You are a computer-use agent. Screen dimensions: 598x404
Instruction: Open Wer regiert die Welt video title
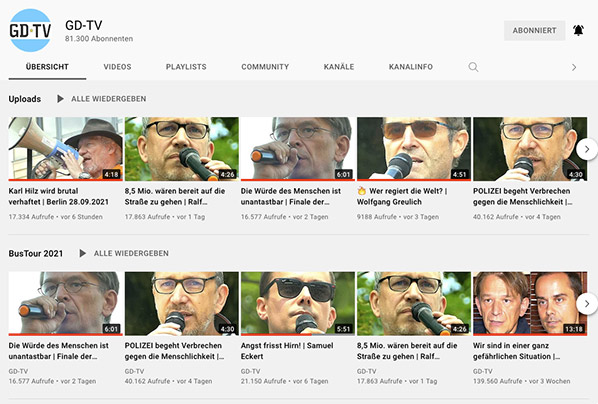point(402,196)
